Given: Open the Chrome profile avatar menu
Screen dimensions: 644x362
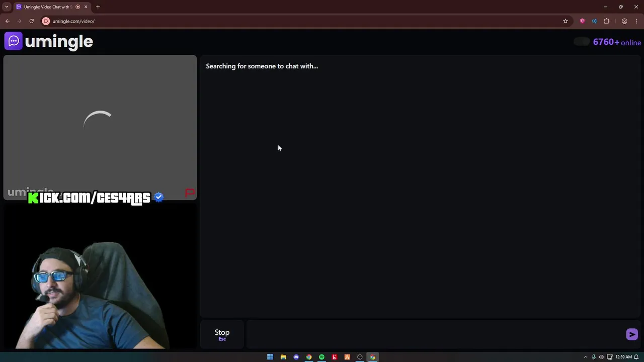Looking at the screenshot, I should coord(624,21).
